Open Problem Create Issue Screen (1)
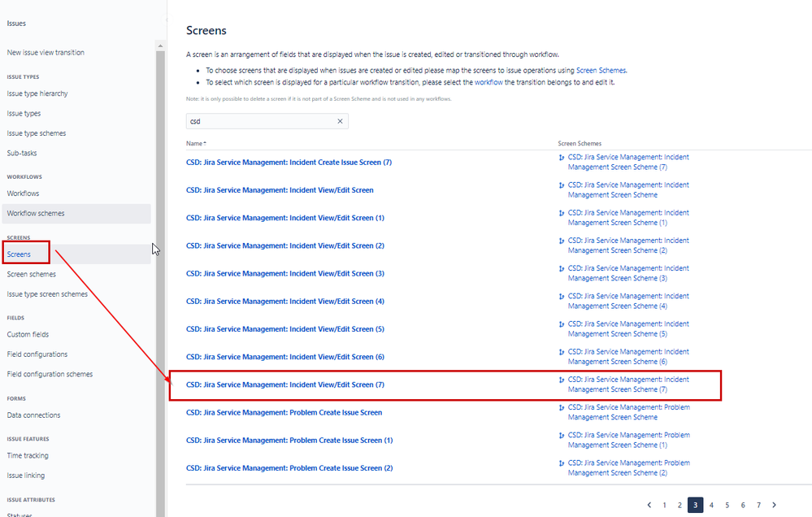 pyautogui.click(x=289, y=441)
